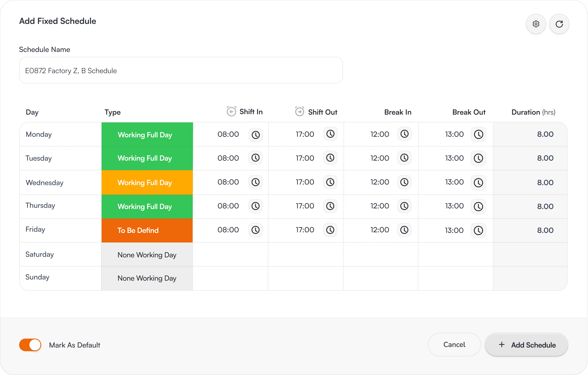Screen dimensions: 588x375
Task: Click the Cancel button
Action: coord(454,345)
